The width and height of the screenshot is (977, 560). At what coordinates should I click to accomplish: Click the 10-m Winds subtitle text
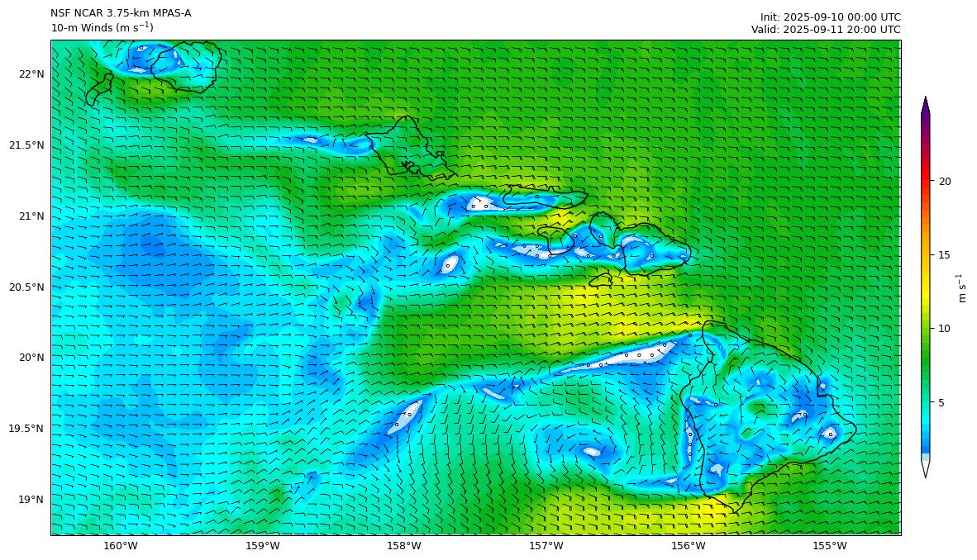click(102, 28)
